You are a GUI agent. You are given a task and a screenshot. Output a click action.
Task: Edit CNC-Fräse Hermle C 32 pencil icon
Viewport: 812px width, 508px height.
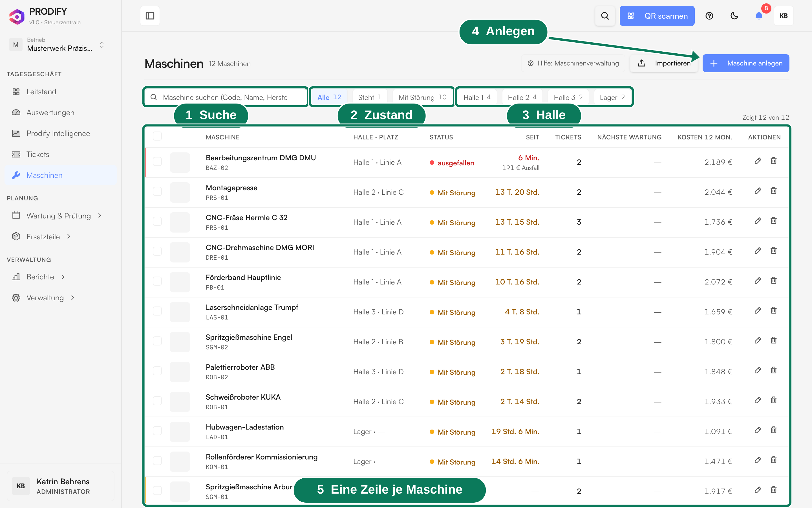pos(758,221)
